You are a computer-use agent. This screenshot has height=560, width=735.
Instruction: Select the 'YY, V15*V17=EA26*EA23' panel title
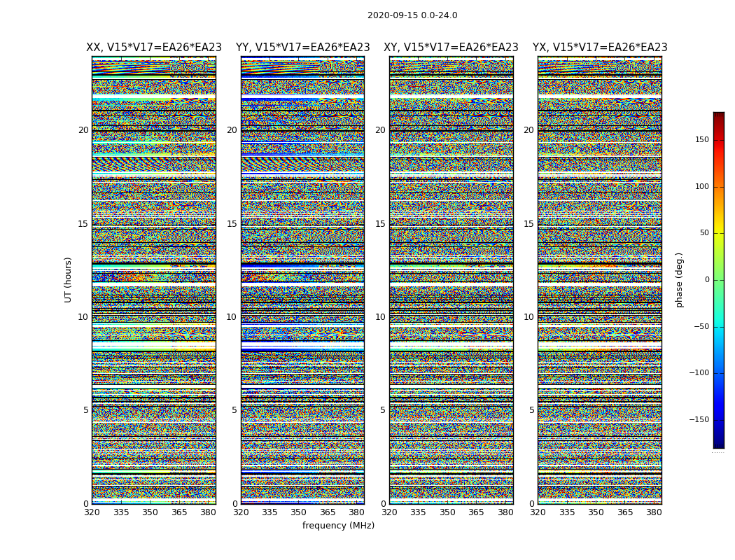[303, 48]
